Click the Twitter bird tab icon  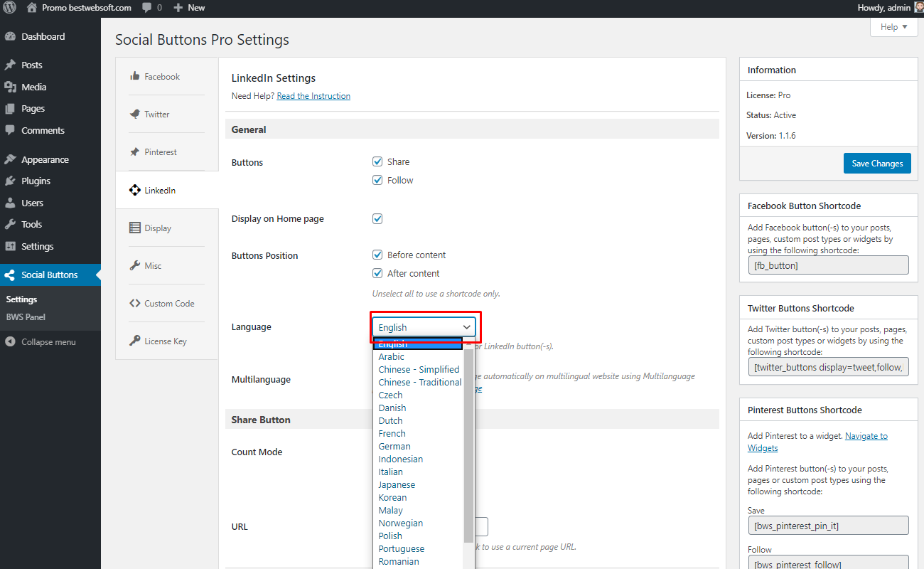[134, 114]
